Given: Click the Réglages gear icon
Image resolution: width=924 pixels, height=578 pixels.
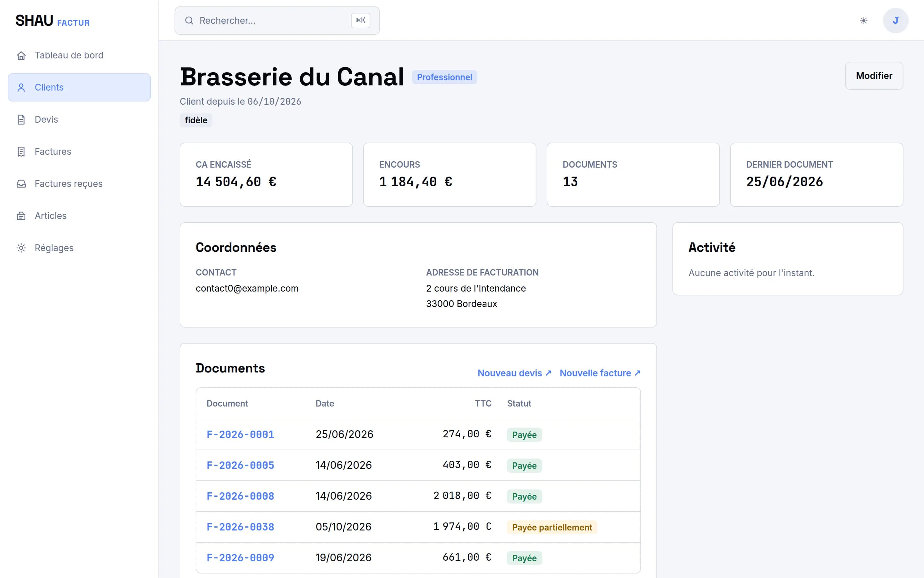Looking at the screenshot, I should pos(21,248).
